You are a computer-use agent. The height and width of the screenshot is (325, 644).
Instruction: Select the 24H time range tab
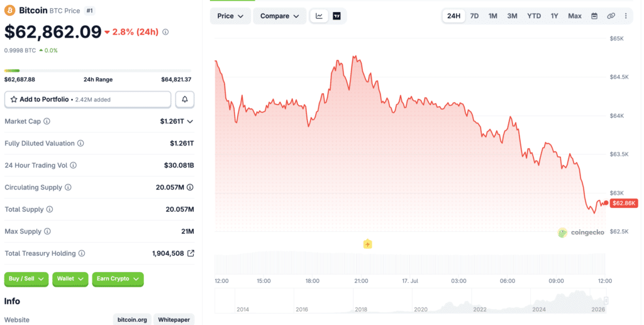(x=454, y=16)
